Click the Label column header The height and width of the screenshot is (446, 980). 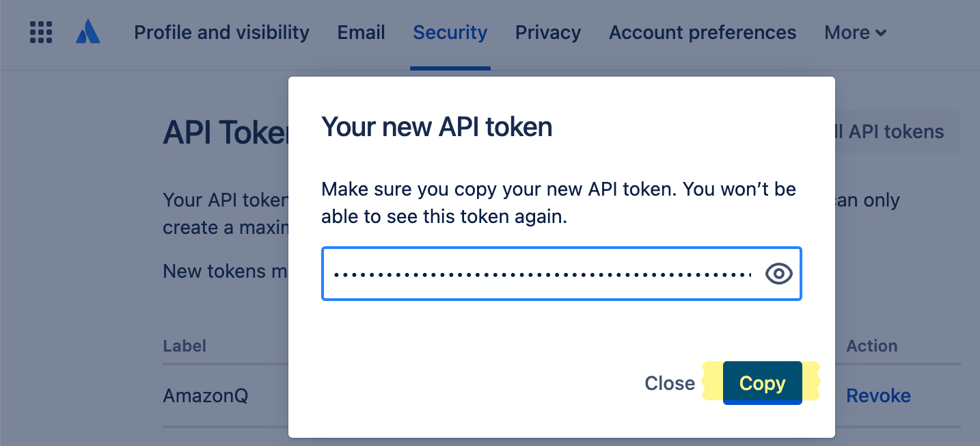coord(185,346)
